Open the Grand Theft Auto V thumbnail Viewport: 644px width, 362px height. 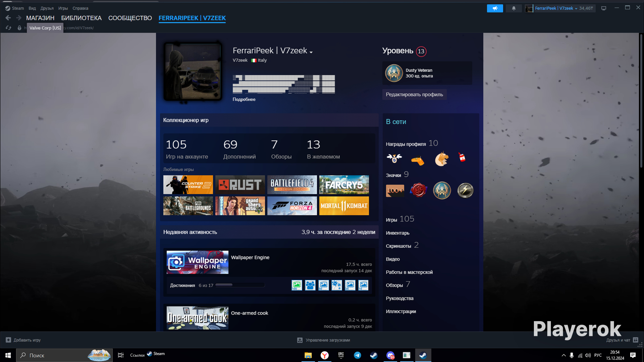(240, 206)
